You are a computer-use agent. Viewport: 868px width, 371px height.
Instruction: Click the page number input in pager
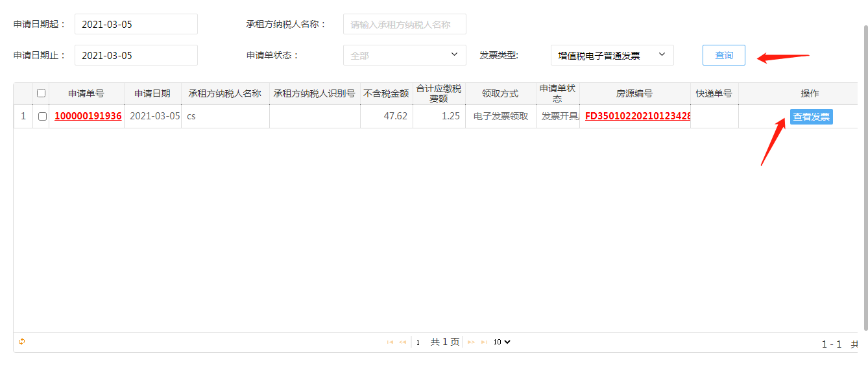tap(419, 342)
